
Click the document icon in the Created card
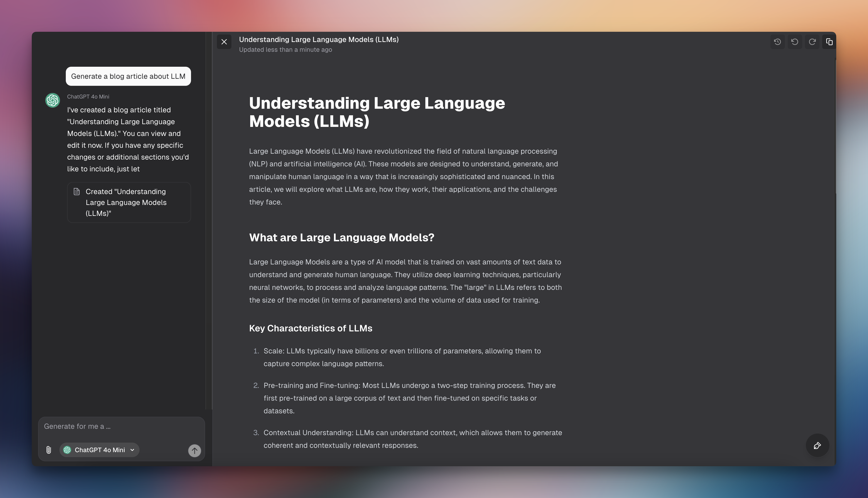coord(77,192)
